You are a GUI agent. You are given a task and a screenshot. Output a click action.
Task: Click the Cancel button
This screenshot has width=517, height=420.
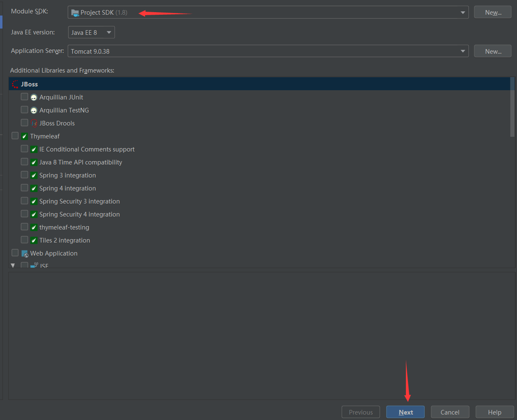coord(450,412)
